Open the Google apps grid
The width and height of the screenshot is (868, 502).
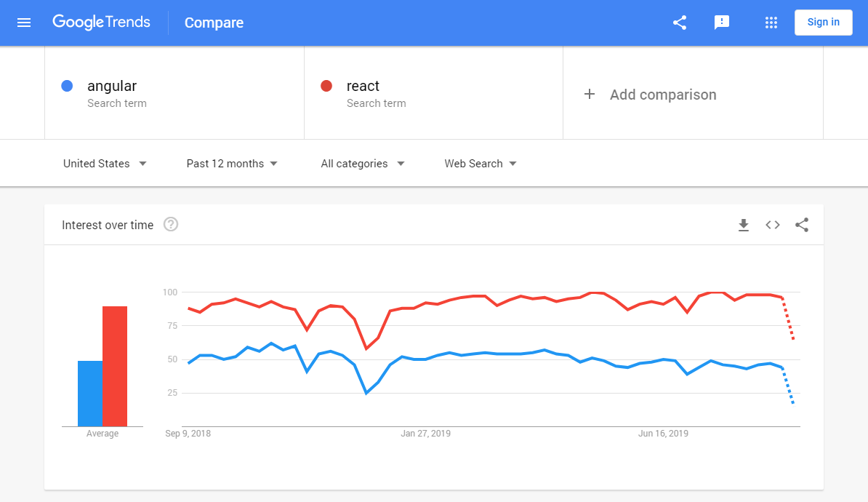[771, 23]
